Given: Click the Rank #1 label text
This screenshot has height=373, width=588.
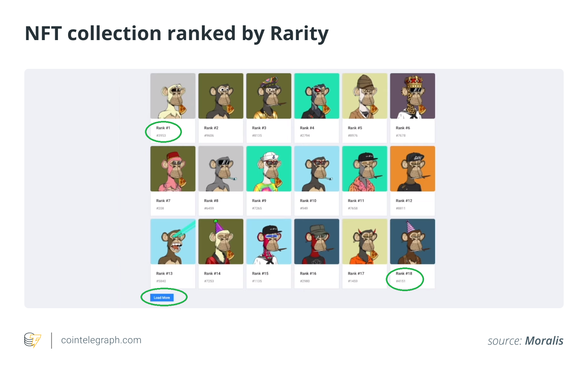Looking at the screenshot, I should [163, 128].
